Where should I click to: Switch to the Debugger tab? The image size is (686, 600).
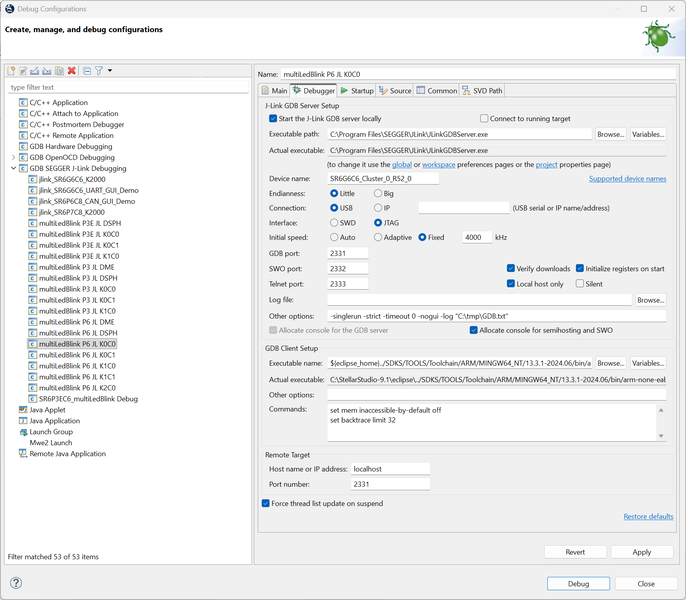(314, 91)
